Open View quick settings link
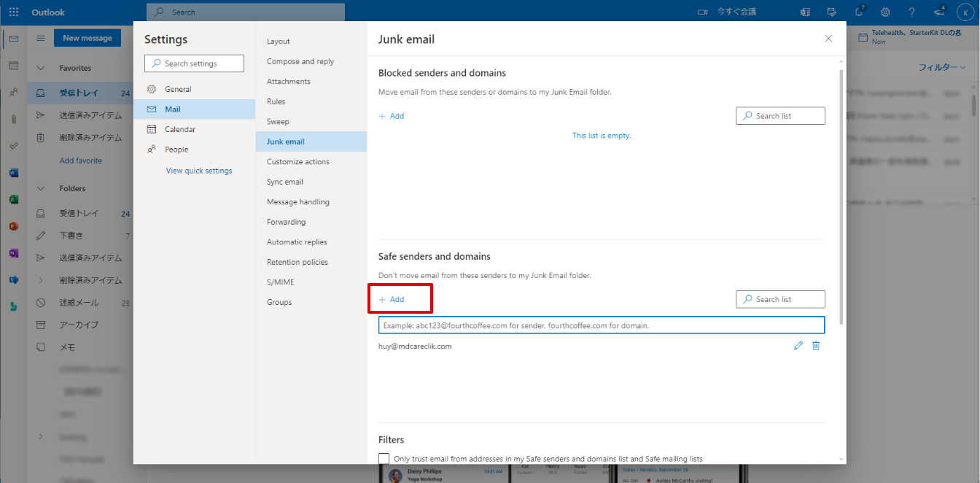This screenshot has width=980, height=483. (x=199, y=171)
